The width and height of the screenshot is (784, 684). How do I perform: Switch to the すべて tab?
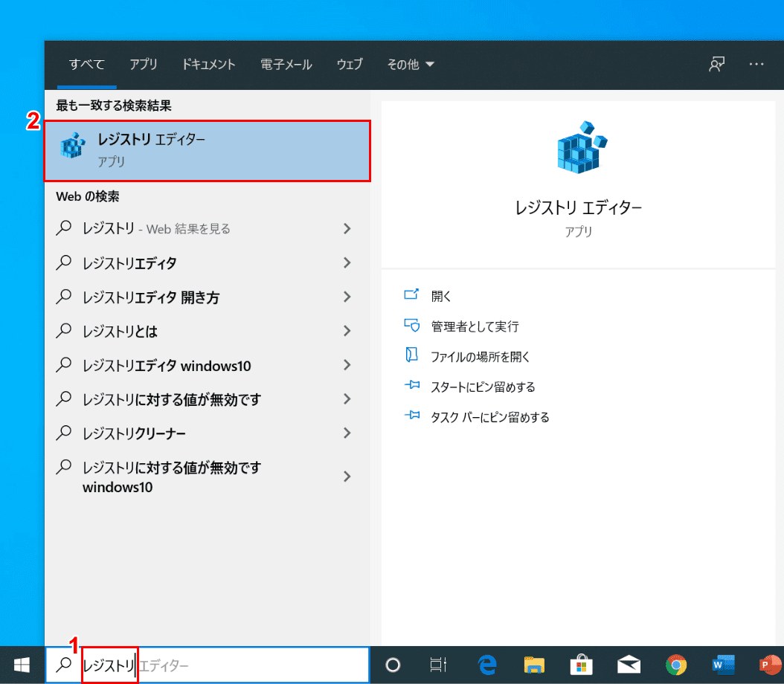point(86,65)
